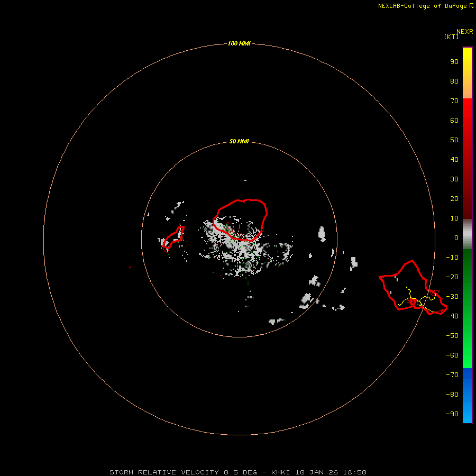
Task: Click the -80 value on the velocity scale
Action: pos(452,395)
